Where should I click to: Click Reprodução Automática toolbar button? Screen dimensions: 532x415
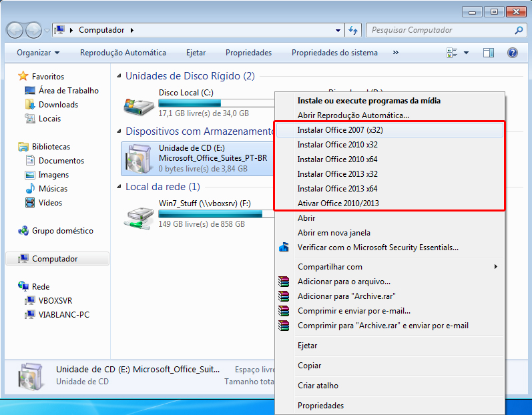point(123,53)
